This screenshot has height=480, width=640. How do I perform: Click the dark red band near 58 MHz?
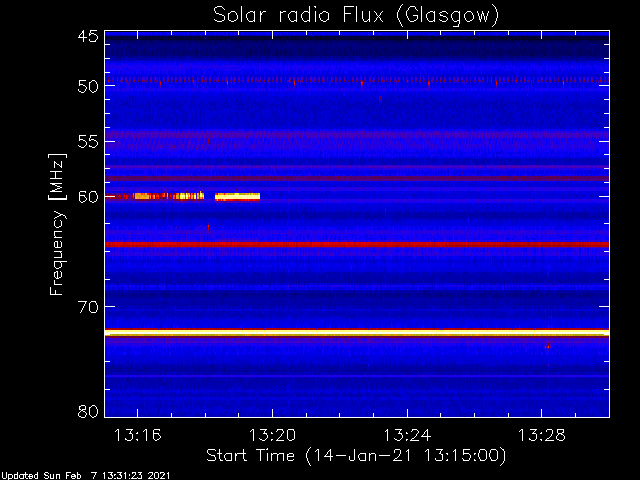pyautogui.click(x=357, y=178)
